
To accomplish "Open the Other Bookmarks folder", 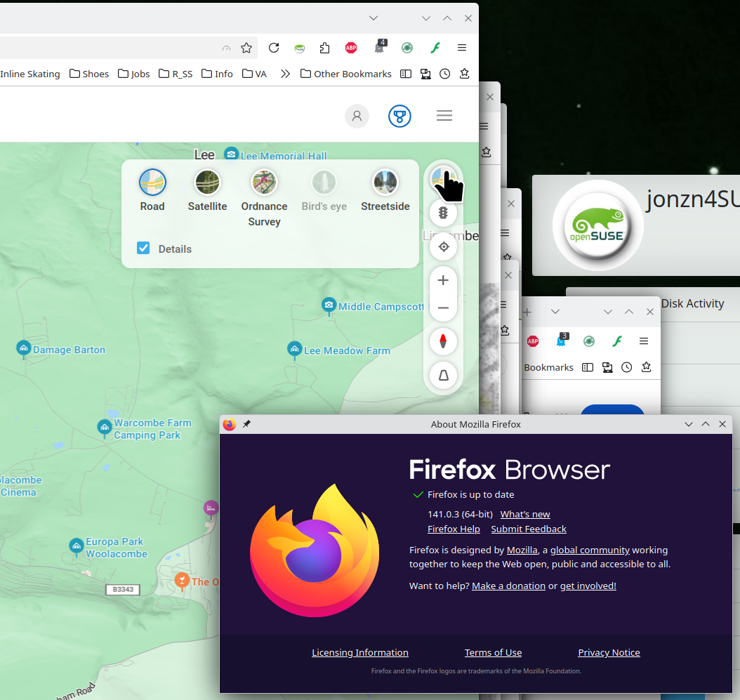I will (x=346, y=74).
